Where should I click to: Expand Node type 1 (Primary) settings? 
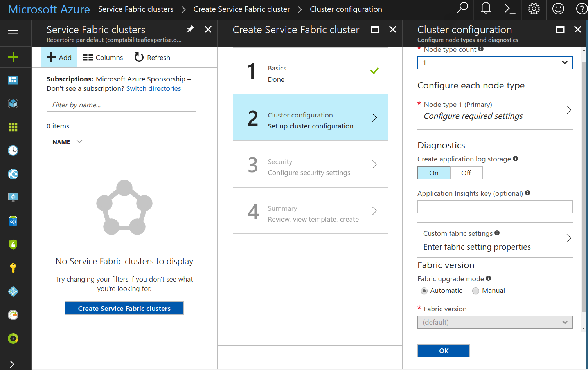coord(495,110)
